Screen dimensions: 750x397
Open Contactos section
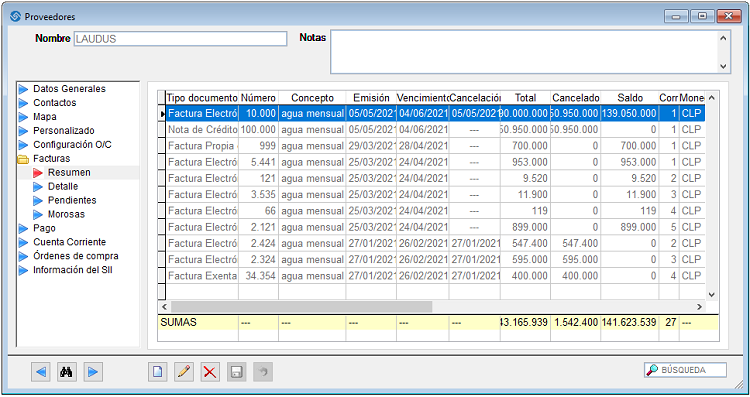(x=55, y=103)
